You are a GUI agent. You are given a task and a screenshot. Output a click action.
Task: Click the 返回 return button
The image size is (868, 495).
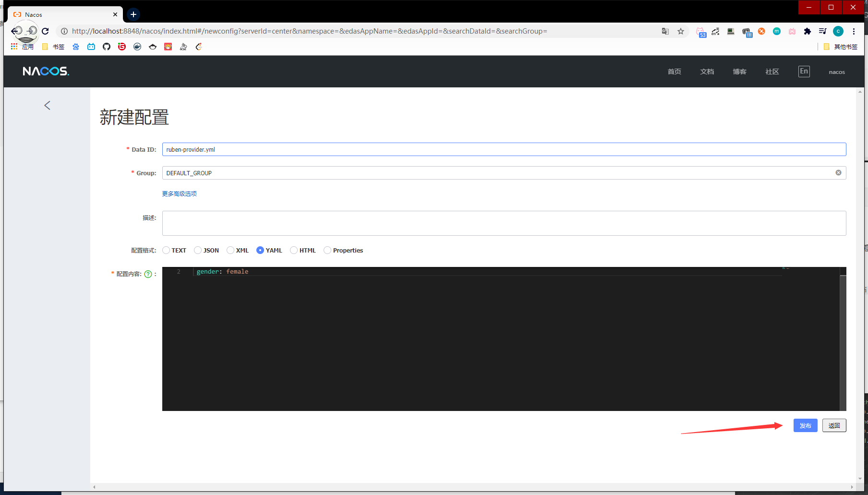834,425
